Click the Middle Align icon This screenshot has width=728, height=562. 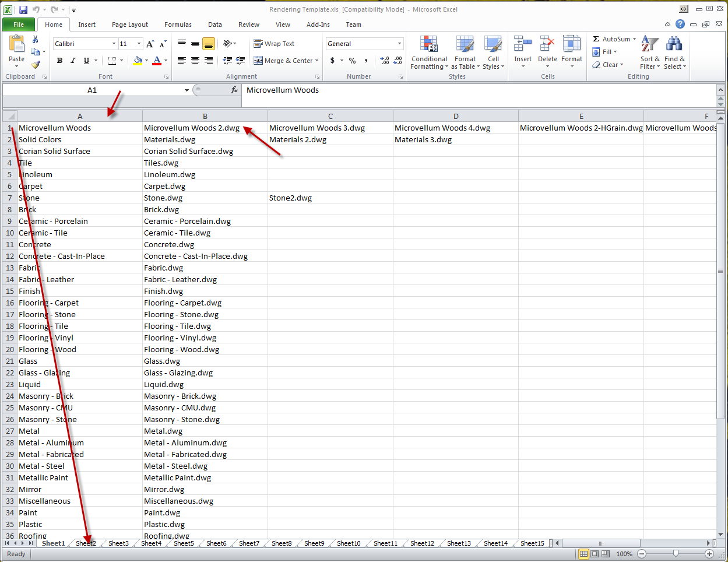pyautogui.click(x=195, y=44)
